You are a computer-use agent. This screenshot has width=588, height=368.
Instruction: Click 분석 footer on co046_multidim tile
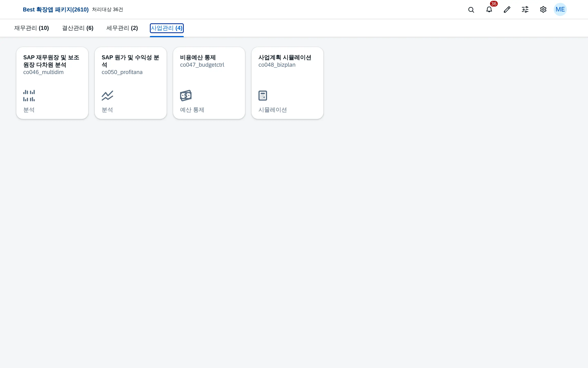point(29,110)
